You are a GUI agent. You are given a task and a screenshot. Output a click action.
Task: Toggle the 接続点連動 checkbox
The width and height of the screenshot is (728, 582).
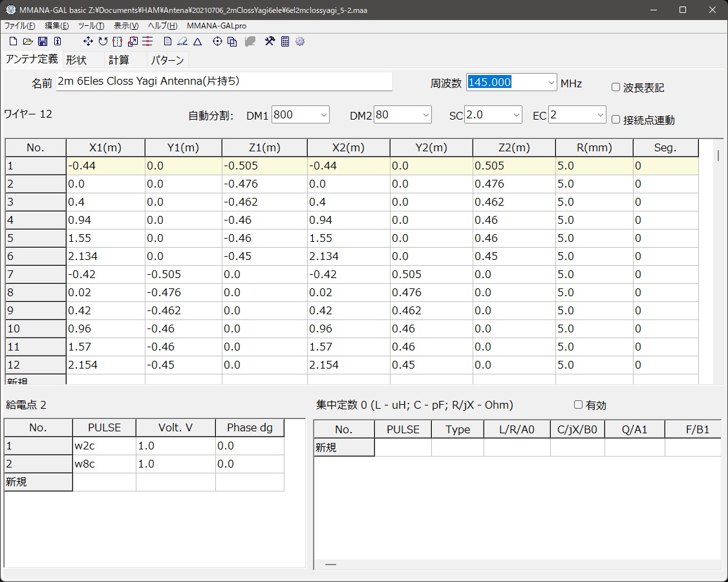616,120
